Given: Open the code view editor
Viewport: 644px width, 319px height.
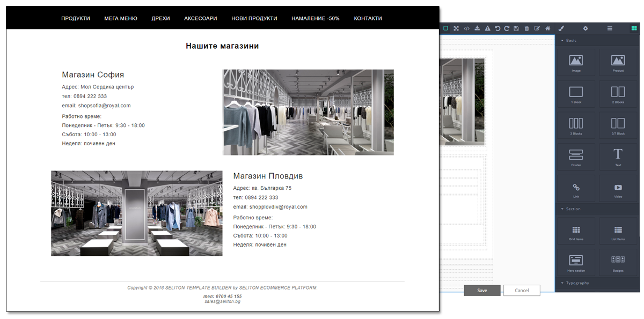Looking at the screenshot, I should [x=466, y=28].
